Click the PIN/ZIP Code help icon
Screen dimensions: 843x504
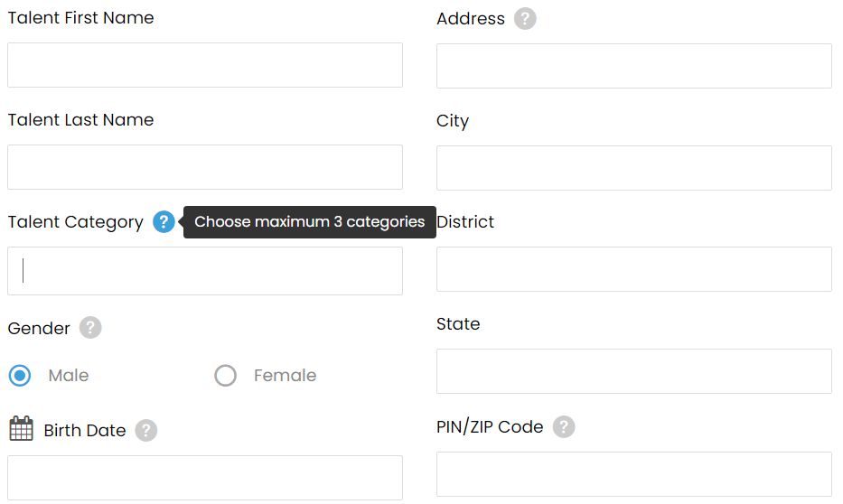[x=564, y=426]
